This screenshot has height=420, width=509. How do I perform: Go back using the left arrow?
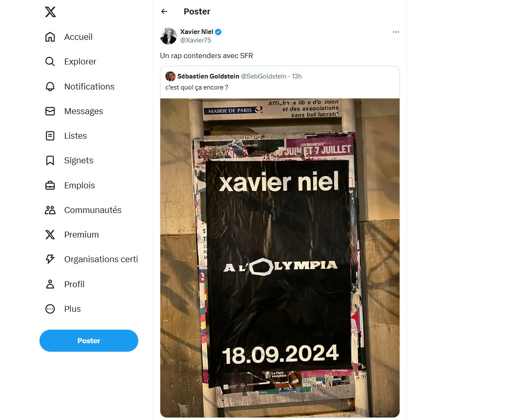pyautogui.click(x=165, y=11)
